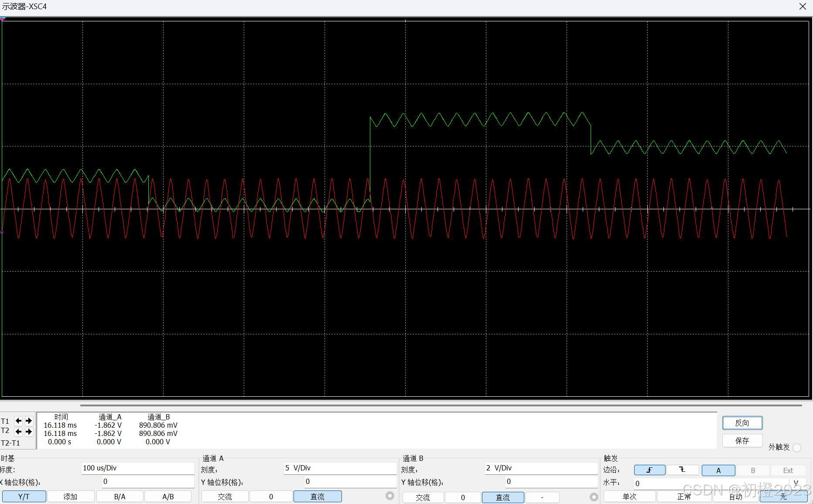Click Channel B scale 2 V/Div field
Image resolution: width=813 pixels, height=504 pixels.
[x=541, y=468]
